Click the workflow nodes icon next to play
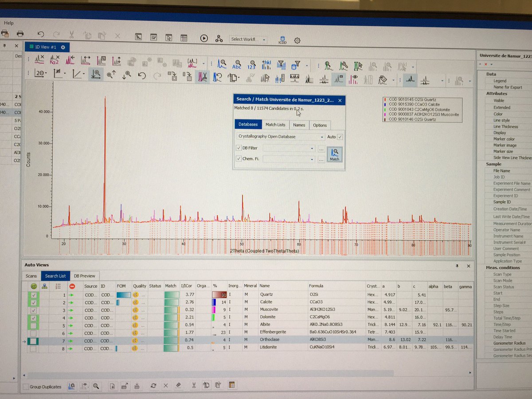 tap(219, 39)
